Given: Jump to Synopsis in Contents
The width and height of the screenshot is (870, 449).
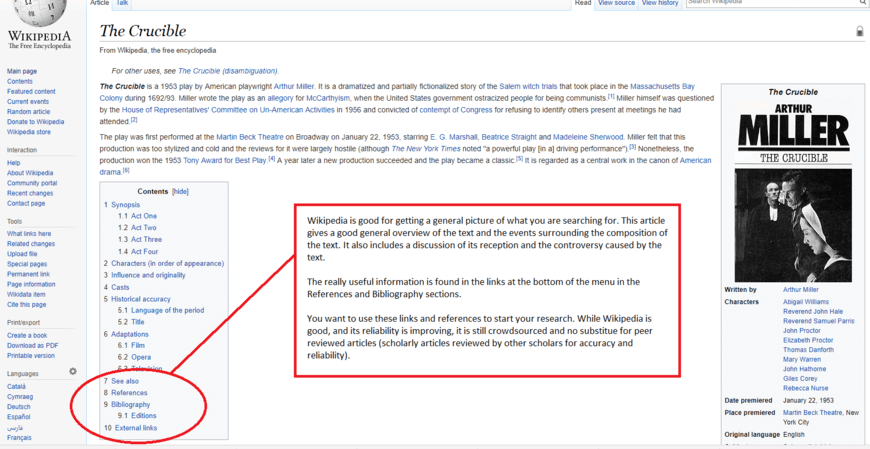Looking at the screenshot, I should click(125, 205).
